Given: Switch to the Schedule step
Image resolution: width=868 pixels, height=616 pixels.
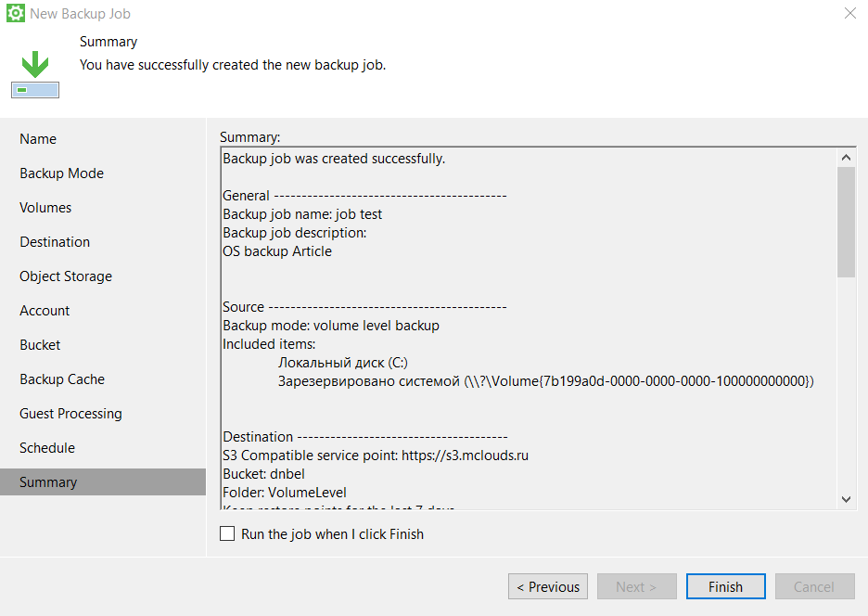Looking at the screenshot, I should (x=47, y=448).
